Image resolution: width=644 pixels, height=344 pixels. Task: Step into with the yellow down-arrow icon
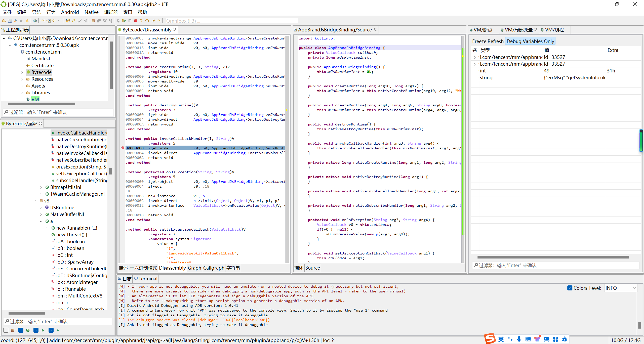[x=141, y=21]
